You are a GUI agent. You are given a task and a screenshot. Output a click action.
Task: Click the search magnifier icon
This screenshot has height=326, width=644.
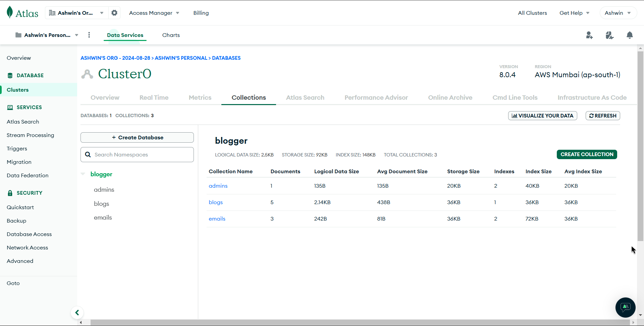(x=88, y=154)
